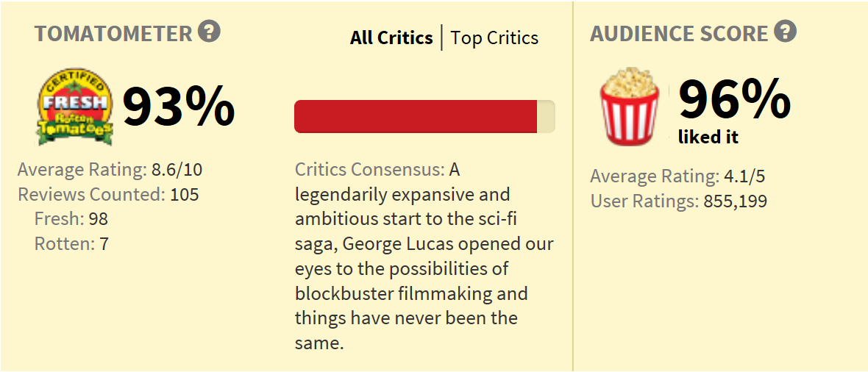Click the Reviews Counted 105 line
This screenshot has height=372, width=868.
[109, 194]
